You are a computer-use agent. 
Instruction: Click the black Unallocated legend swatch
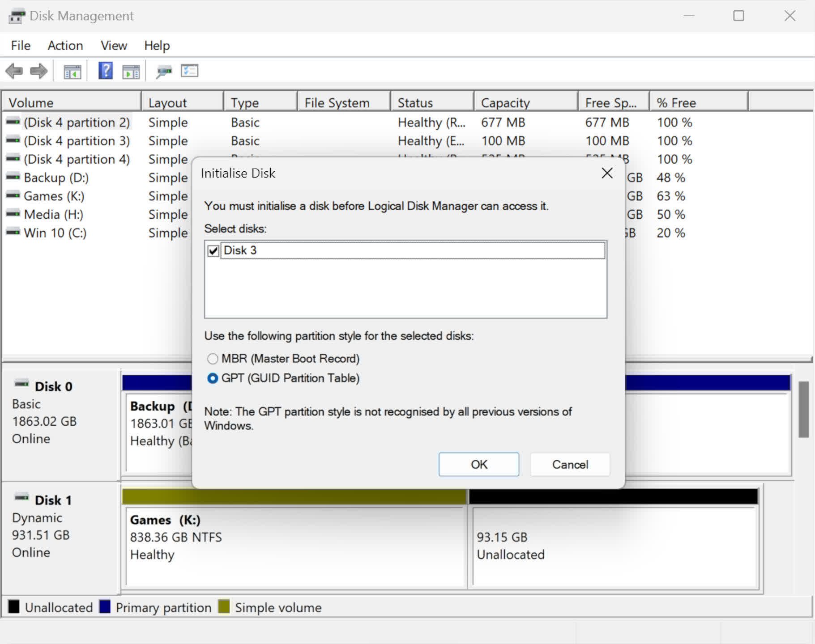tap(14, 606)
